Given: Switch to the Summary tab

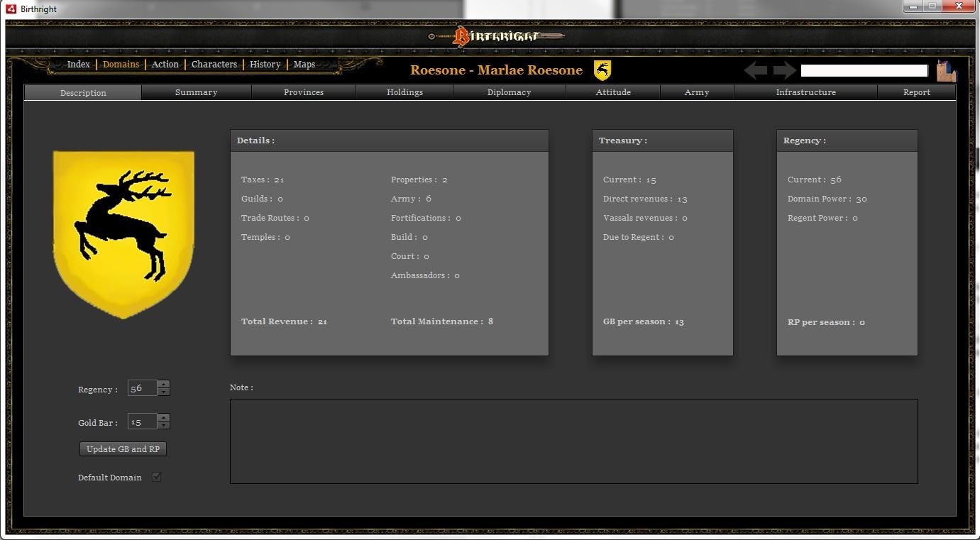Looking at the screenshot, I should click(x=197, y=92).
